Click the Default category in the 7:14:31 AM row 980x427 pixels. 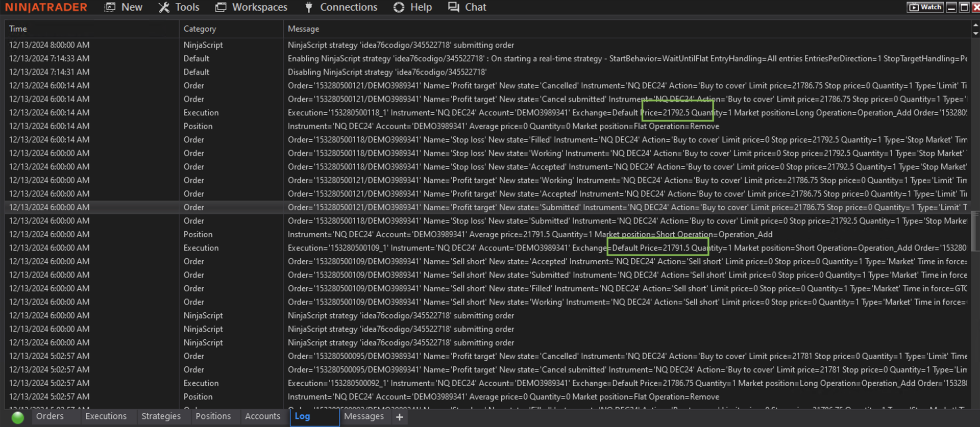click(197, 72)
